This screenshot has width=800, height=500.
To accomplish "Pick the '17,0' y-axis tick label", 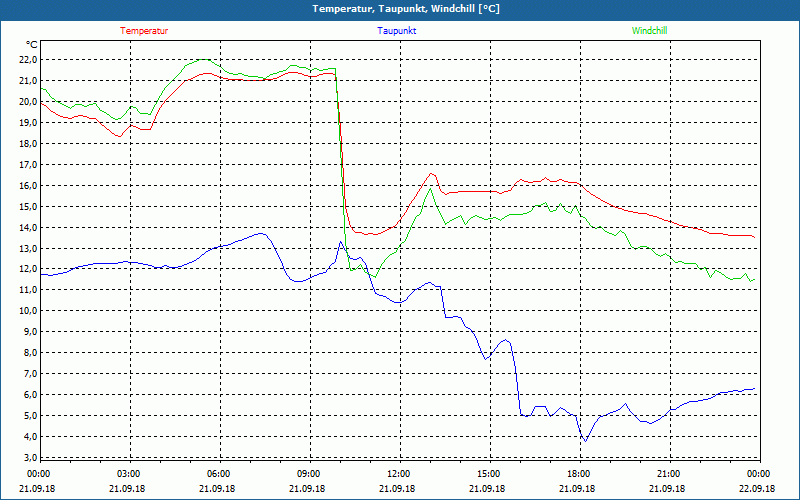I will (29, 165).
